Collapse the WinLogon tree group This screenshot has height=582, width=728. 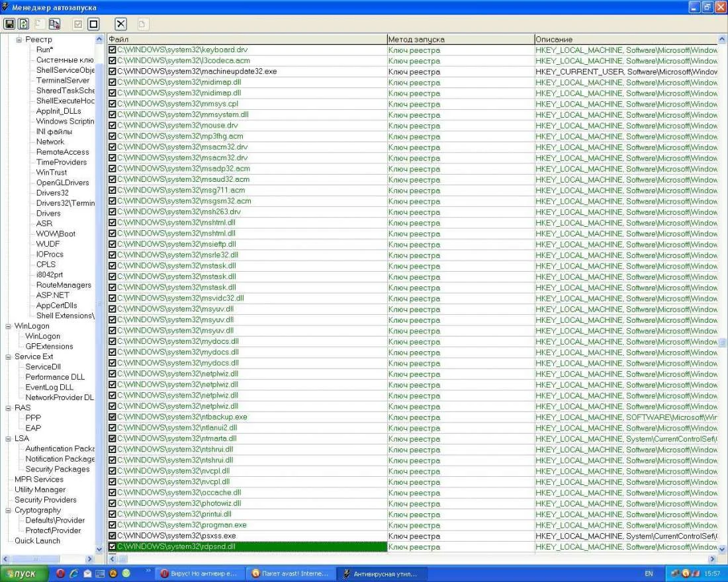(8, 326)
